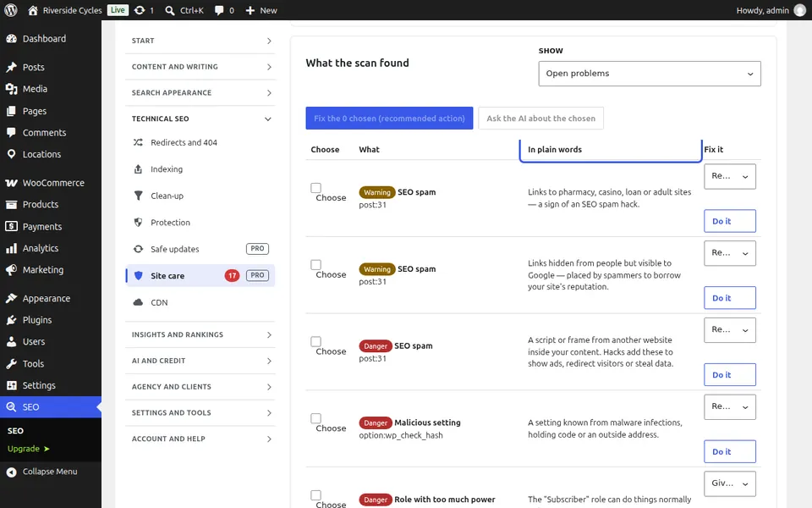Collapse the Technical SEO section

[x=200, y=119]
